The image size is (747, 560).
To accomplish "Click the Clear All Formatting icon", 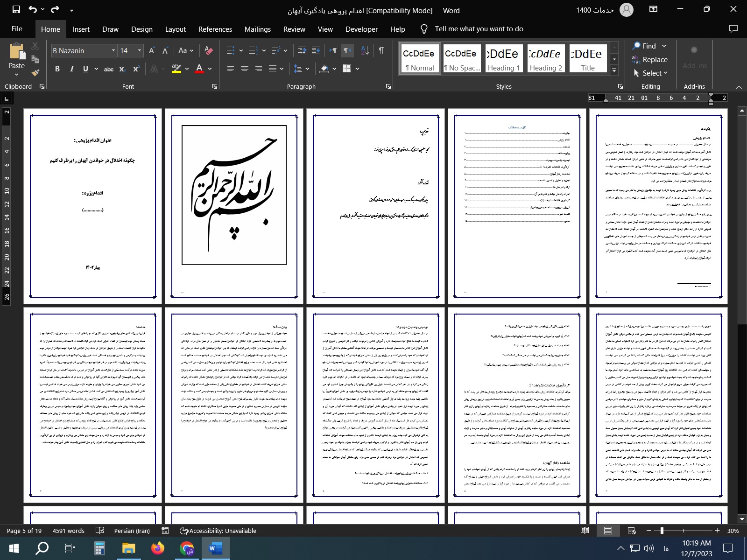I will (x=209, y=50).
